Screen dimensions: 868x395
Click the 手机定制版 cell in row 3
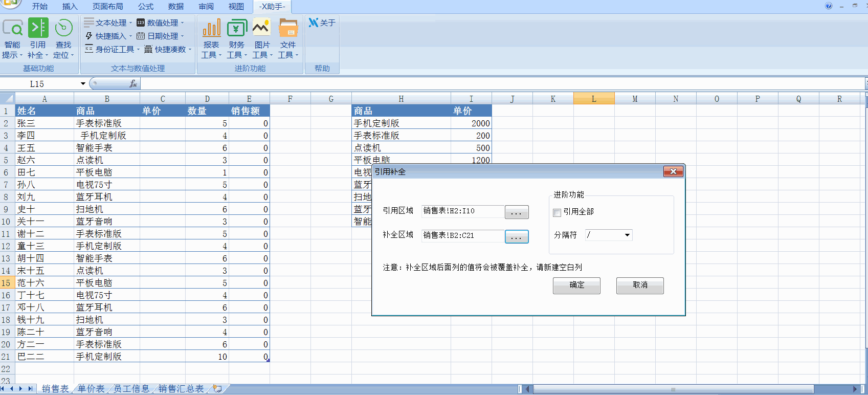[x=107, y=136]
